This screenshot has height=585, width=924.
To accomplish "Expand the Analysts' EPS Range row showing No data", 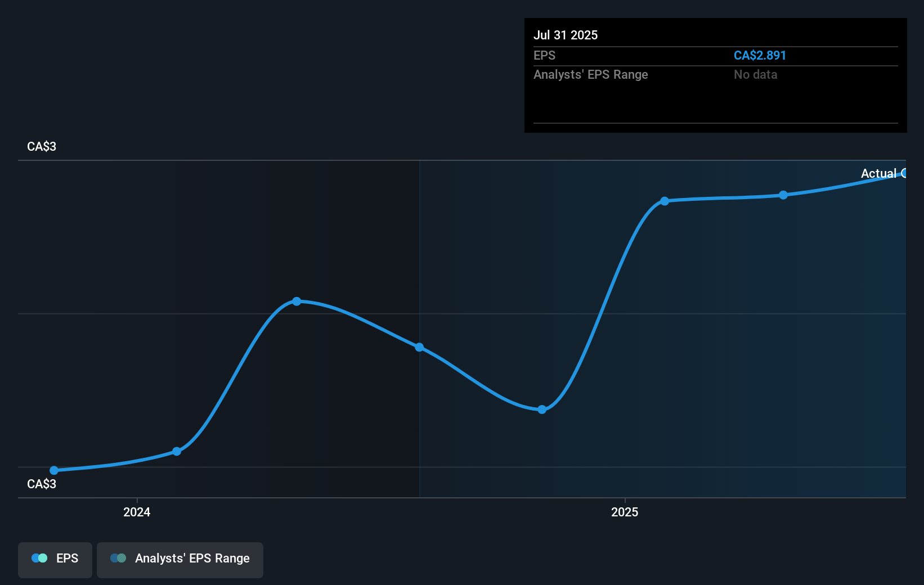I will tap(590, 74).
